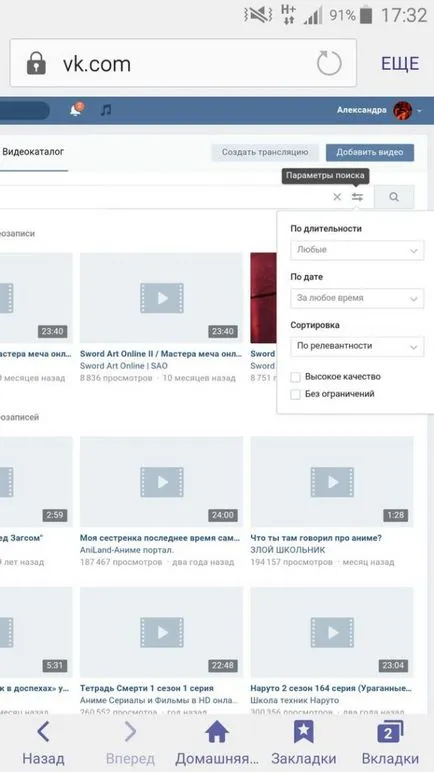
Task: Open the music note icon in header
Action: 105,110
